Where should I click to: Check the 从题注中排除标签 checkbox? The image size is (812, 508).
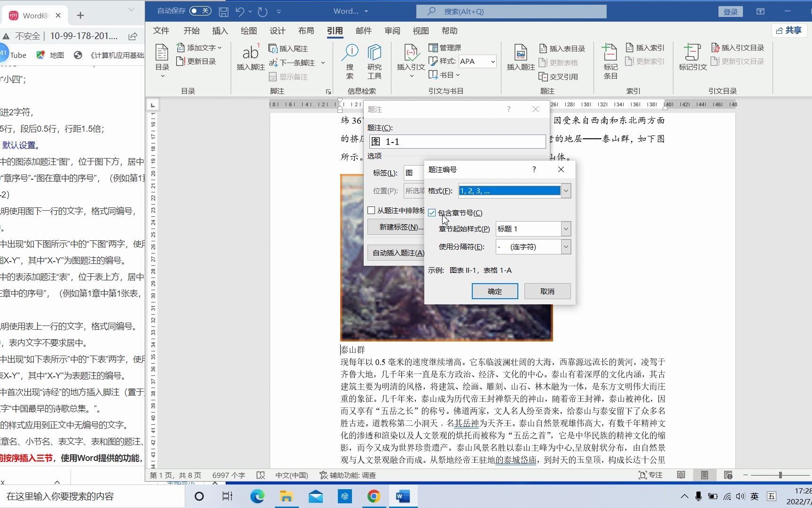coord(371,210)
